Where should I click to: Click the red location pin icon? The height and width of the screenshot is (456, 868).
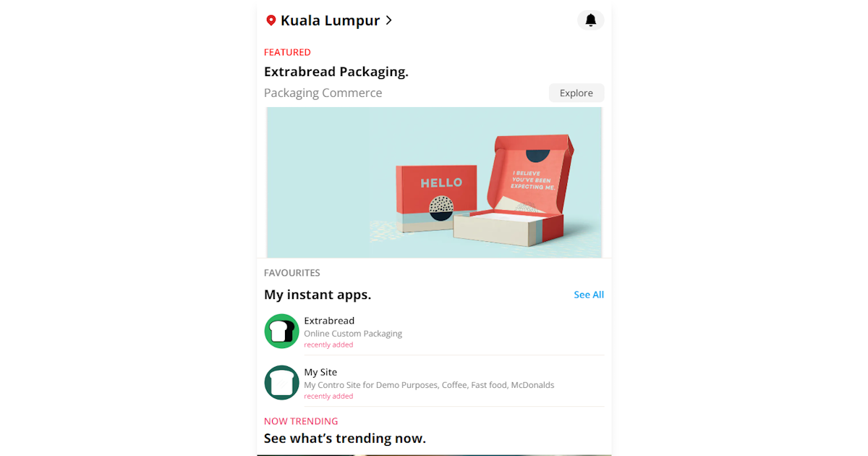pyautogui.click(x=271, y=20)
